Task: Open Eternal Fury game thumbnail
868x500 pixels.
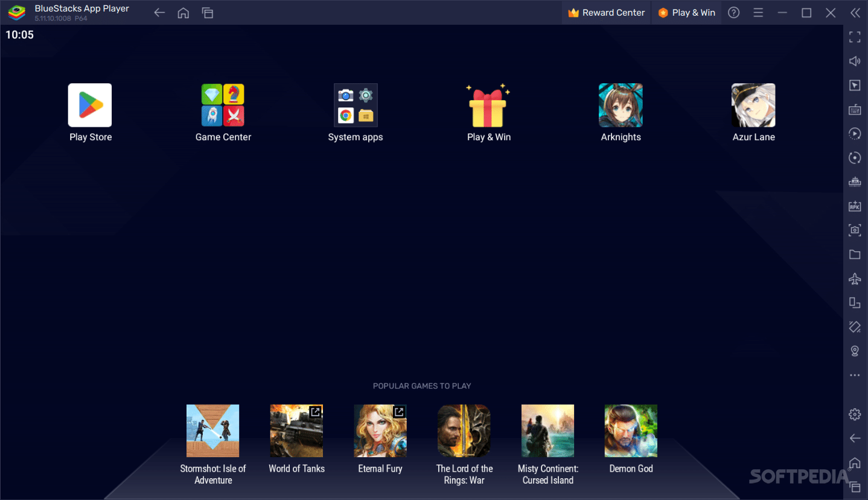Action: pyautogui.click(x=380, y=431)
